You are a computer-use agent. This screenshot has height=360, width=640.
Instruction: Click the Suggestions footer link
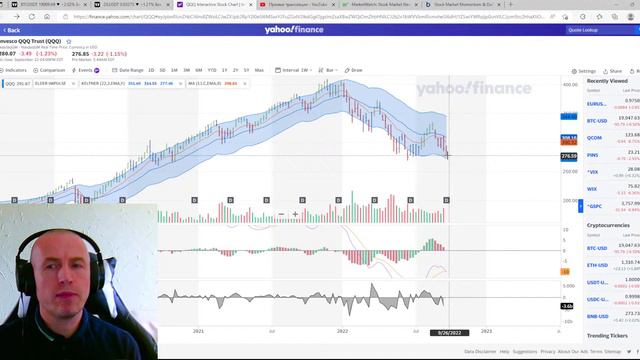point(524,351)
